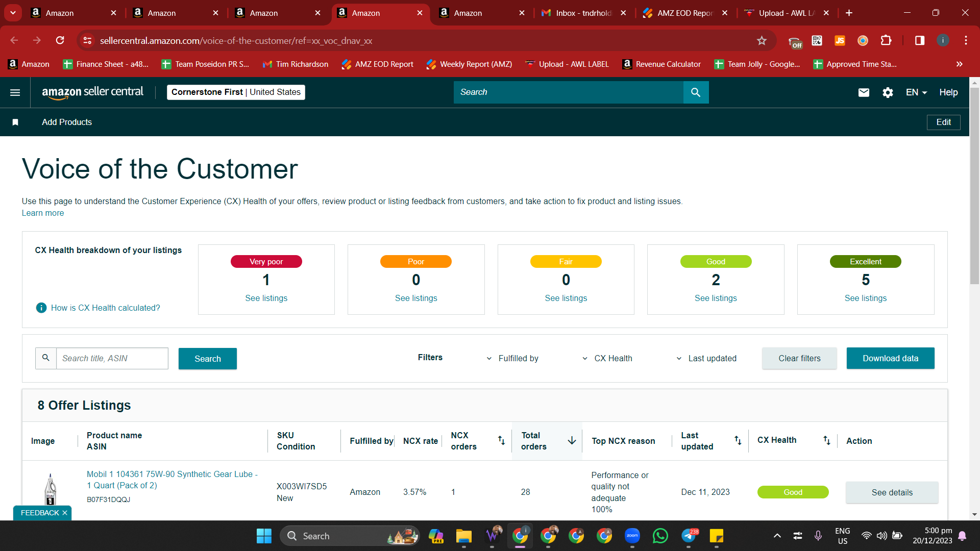This screenshot has width=980, height=551.
Task: Click the QR code extension icon
Action: (x=817, y=40)
